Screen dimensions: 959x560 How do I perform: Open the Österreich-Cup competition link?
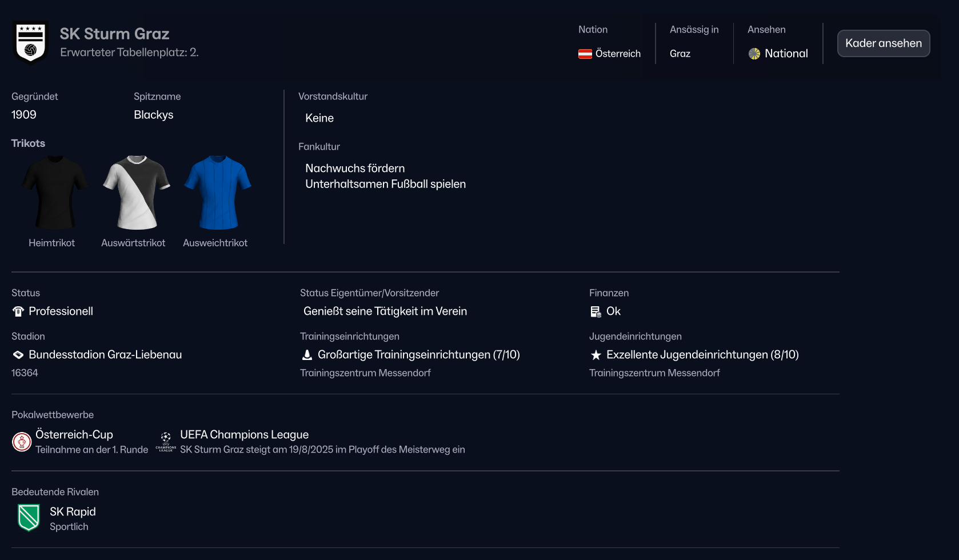coord(74,434)
